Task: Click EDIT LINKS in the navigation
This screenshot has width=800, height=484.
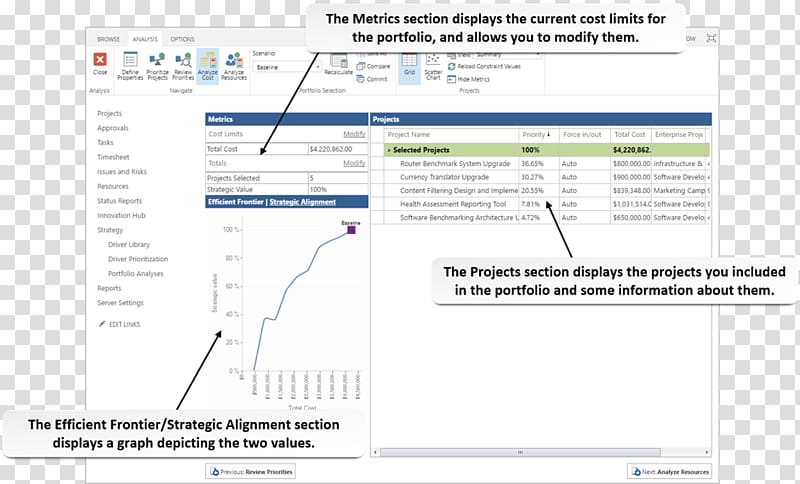Action: click(x=124, y=324)
